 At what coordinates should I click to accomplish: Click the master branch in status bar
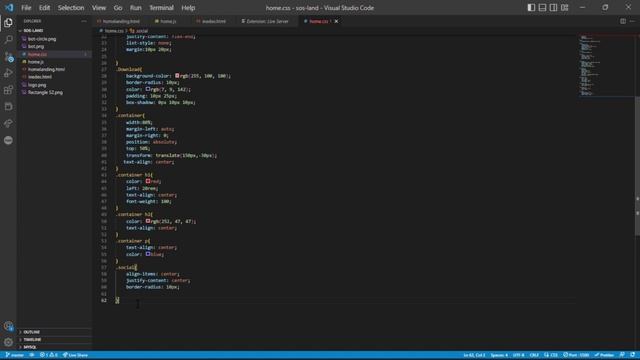(x=15, y=355)
